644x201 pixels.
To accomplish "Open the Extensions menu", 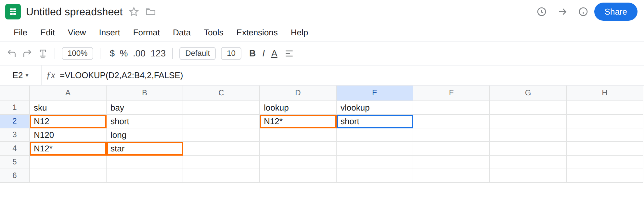I will click(257, 32).
